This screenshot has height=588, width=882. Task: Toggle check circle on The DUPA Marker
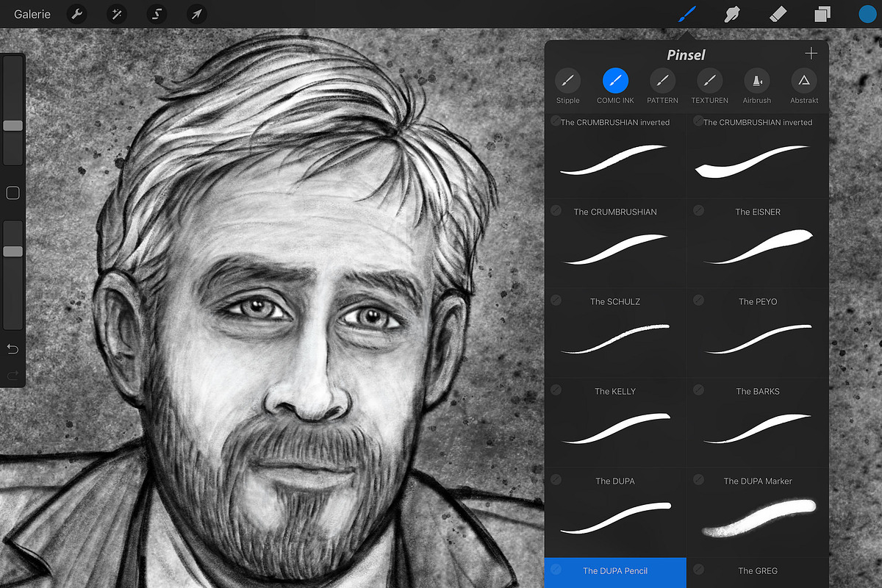point(698,479)
